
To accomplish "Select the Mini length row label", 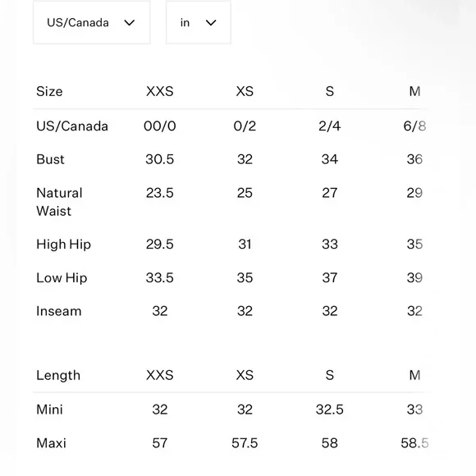I will [x=49, y=410].
